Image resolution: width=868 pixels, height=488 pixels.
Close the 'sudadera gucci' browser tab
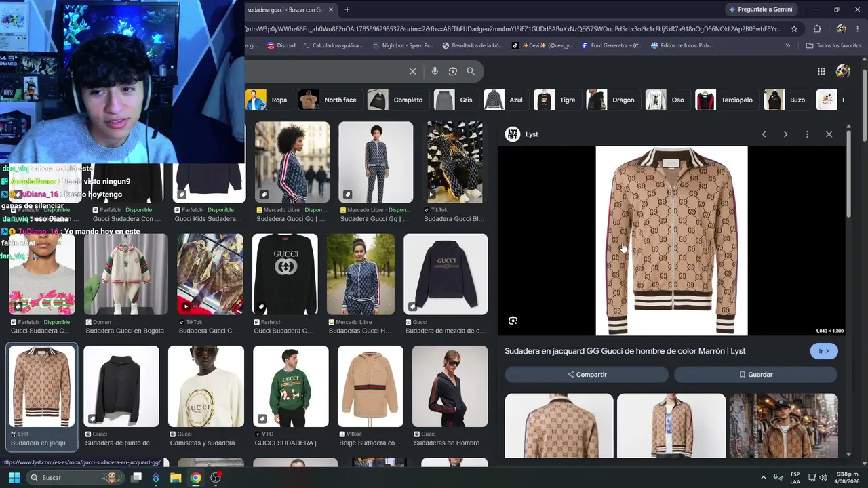click(x=331, y=9)
